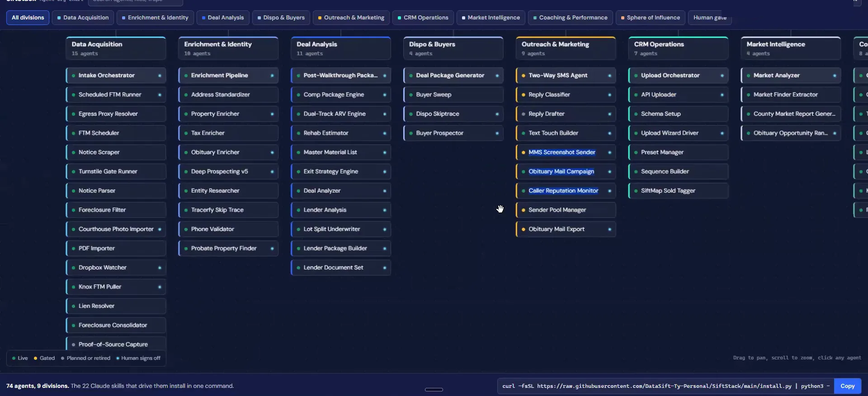The image size is (868, 396).
Task: Open the Deal Package Generator agent
Action: [x=453, y=75]
